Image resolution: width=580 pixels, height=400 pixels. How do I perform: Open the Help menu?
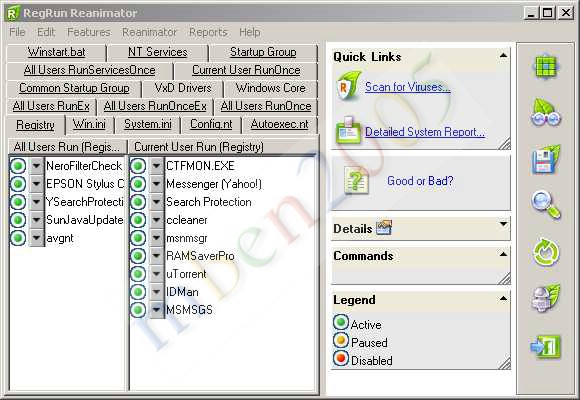(250, 32)
